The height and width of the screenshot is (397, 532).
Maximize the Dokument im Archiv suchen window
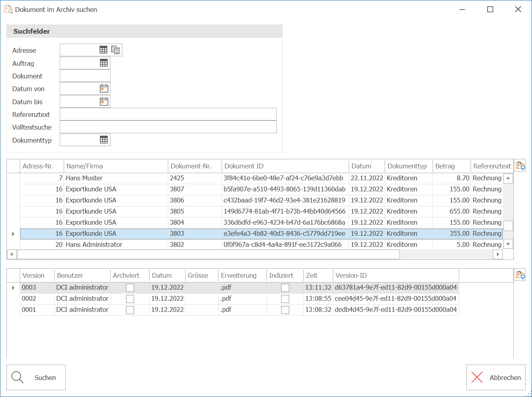490,10
